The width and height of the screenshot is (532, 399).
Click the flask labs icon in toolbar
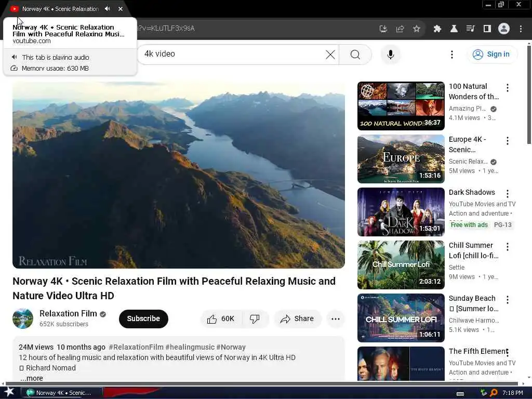click(454, 29)
